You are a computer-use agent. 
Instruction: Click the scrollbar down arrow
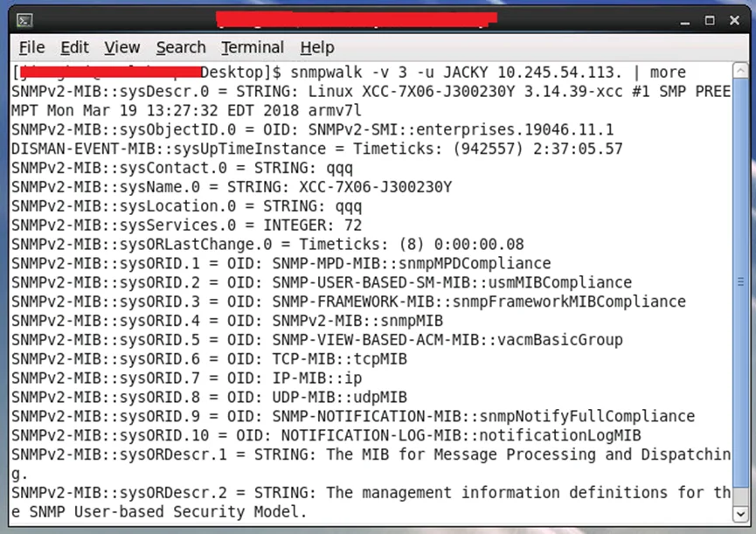point(740,514)
